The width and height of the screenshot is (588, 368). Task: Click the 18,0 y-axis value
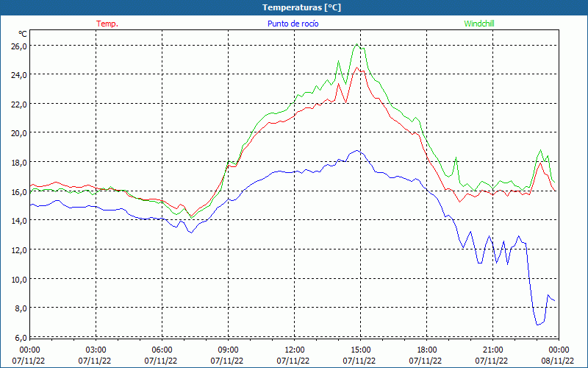pyautogui.click(x=19, y=163)
